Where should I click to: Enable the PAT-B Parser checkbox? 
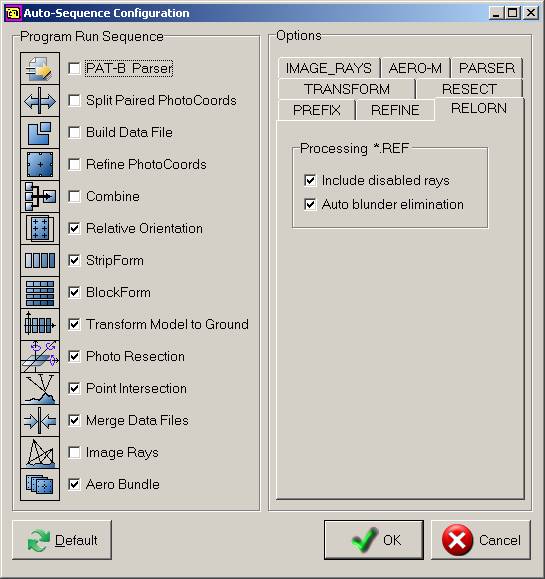[74, 68]
